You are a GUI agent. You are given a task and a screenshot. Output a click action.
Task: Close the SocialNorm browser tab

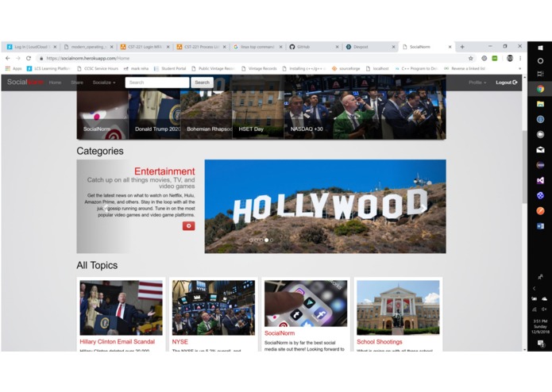click(x=450, y=47)
